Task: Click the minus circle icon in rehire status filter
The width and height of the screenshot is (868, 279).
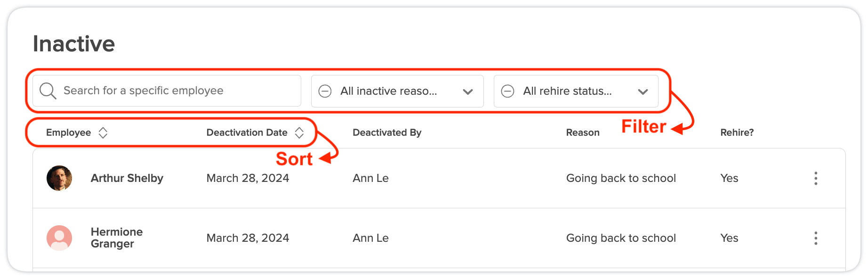Action: click(507, 91)
